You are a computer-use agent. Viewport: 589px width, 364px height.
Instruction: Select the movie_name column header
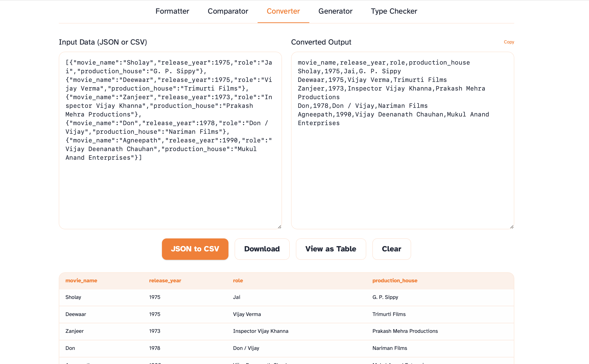tap(81, 281)
